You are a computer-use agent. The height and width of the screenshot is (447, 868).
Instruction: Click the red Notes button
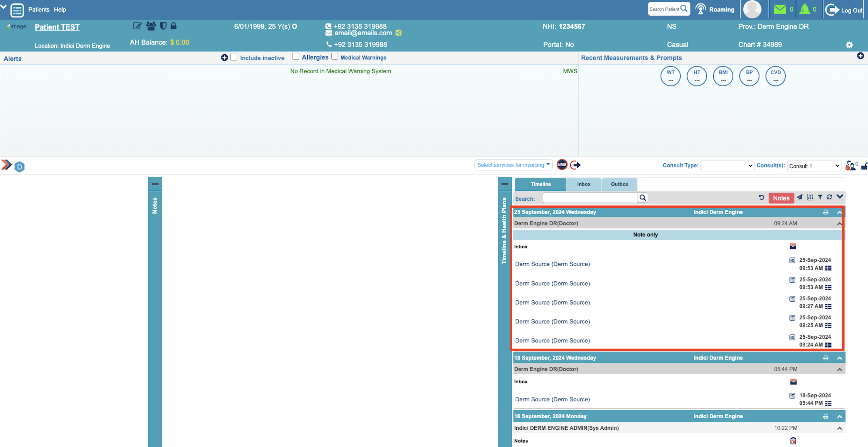coord(781,198)
